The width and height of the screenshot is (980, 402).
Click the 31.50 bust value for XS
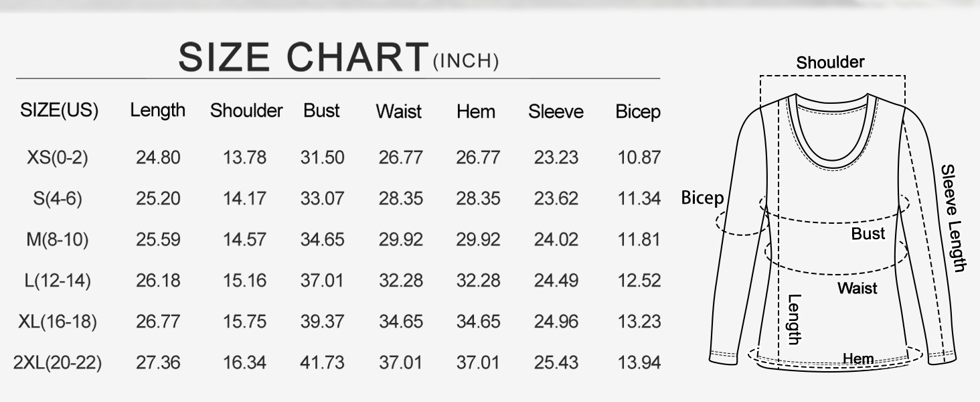[x=322, y=157]
